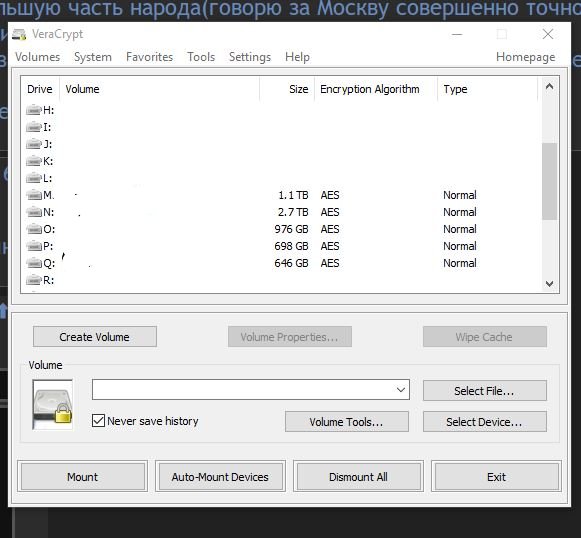The height and width of the screenshot is (538, 581).
Task: Click the drive J: icon
Action: coord(34,144)
